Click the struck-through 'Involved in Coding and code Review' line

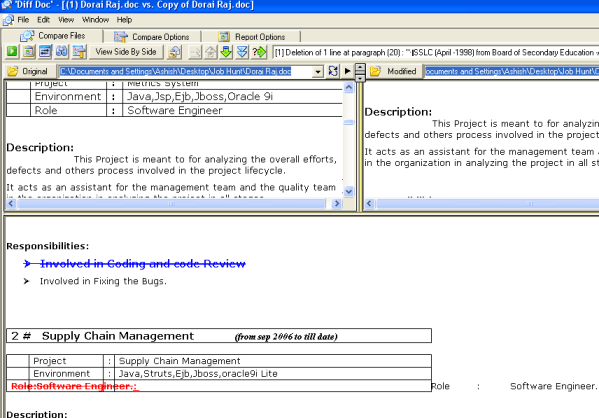[142, 264]
